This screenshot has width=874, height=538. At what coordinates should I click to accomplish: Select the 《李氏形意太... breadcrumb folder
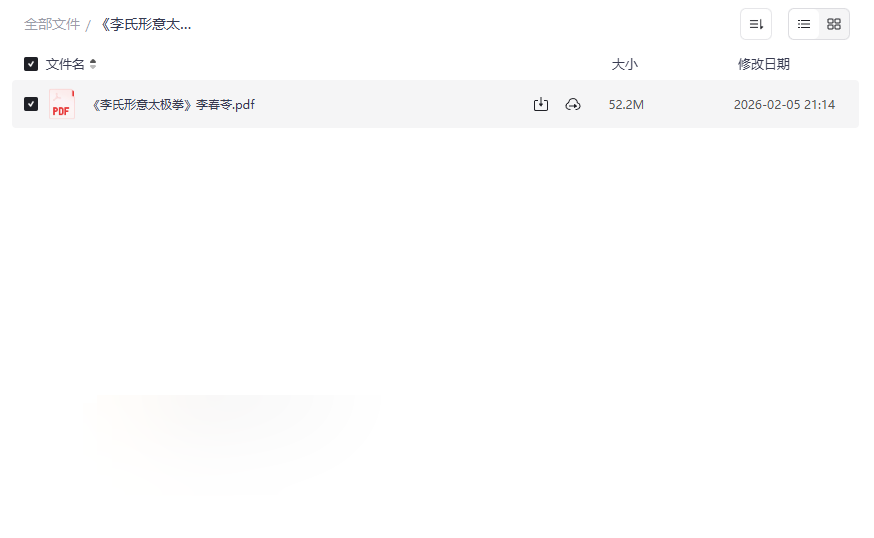click(x=145, y=25)
